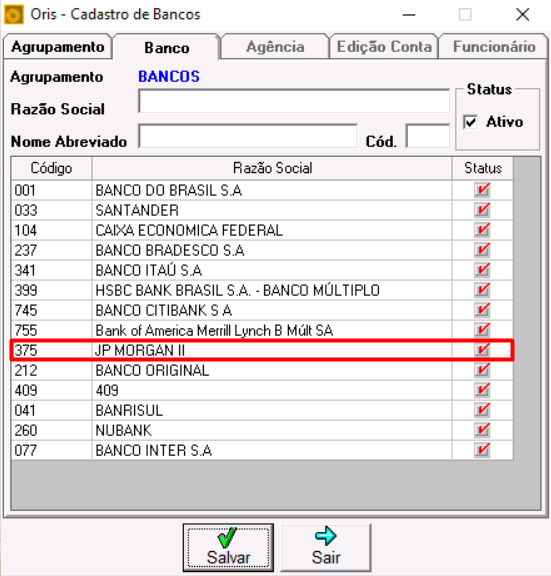The image size is (551, 576).
Task: Select the SANTANDER row
Action: point(262,210)
